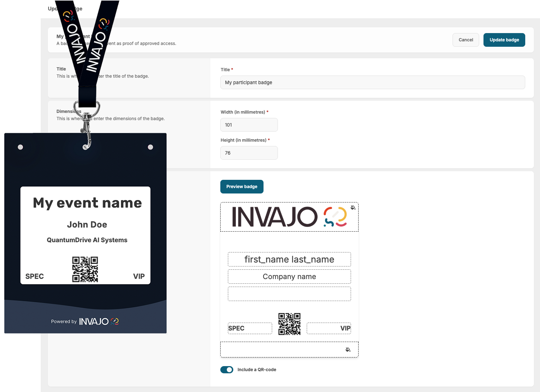Select the SPEC label box on badge editor
The height and width of the screenshot is (392, 540).
tap(250, 328)
